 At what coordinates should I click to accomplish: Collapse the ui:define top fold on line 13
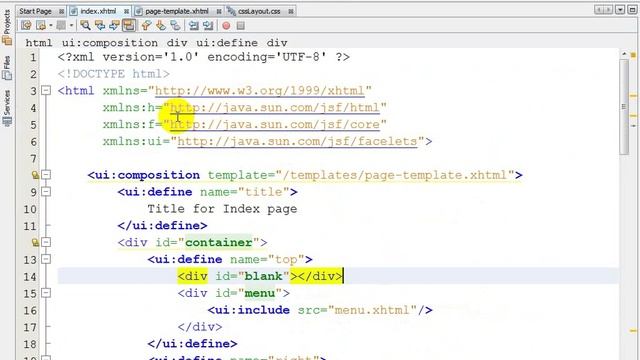pyautogui.click(x=46, y=259)
